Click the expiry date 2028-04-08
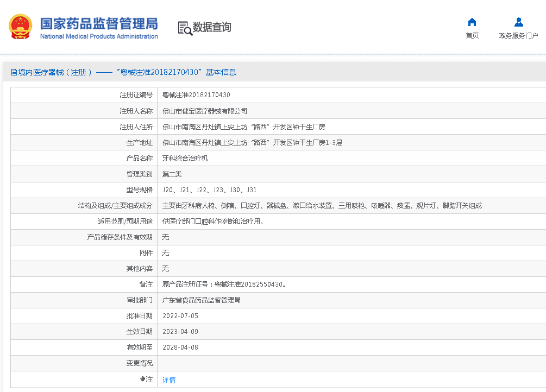The width and height of the screenshot is (546, 392). [x=180, y=347]
